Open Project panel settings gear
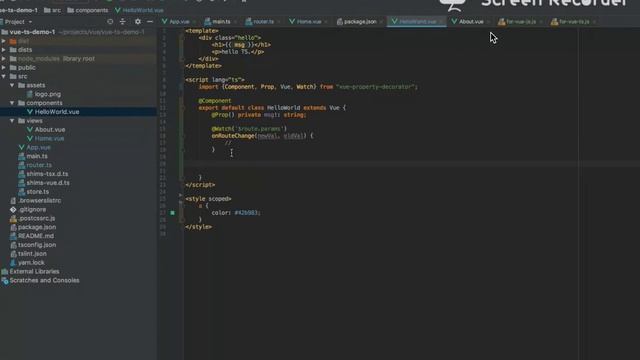640x360 pixels. [x=138, y=22]
